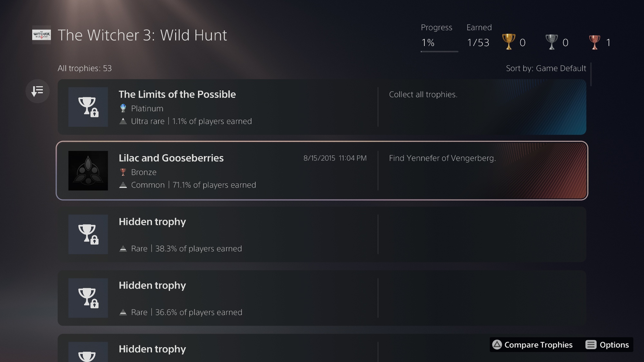The height and width of the screenshot is (362, 644).
Task: Click the gold trophy count icon
Action: (508, 42)
